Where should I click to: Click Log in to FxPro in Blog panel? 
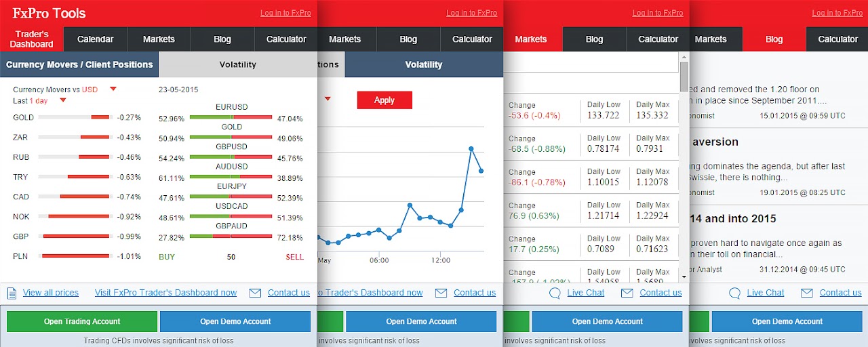(837, 13)
